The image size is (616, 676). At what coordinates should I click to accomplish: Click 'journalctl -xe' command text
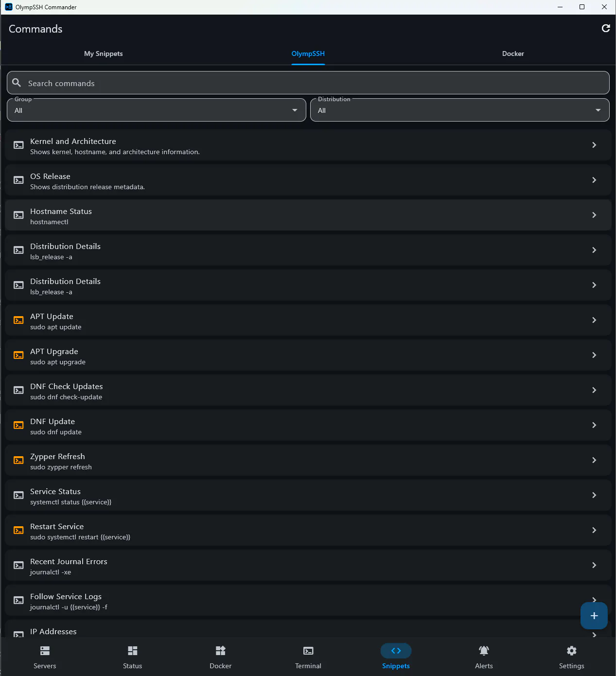(51, 572)
